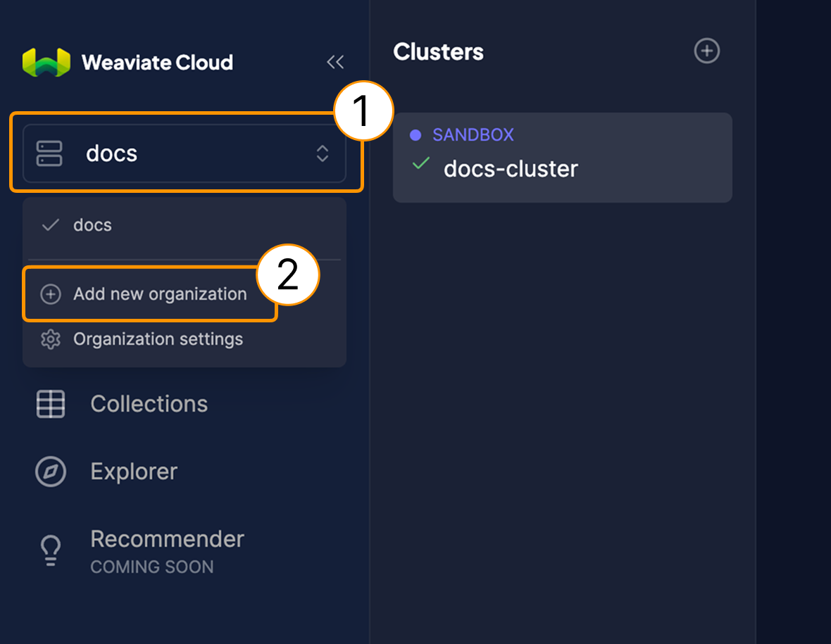Click the gear icon for Organization settings
This screenshot has height=644, width=831.
coord(50,339)
